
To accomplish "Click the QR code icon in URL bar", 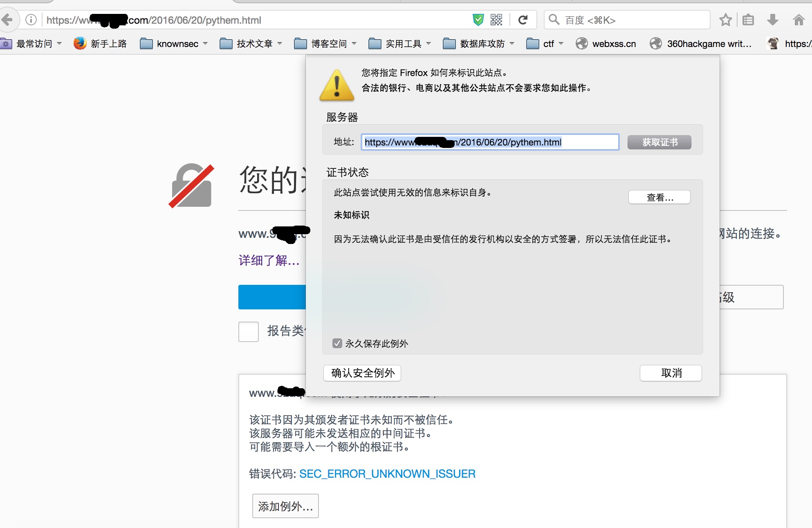I will [496, 20].
